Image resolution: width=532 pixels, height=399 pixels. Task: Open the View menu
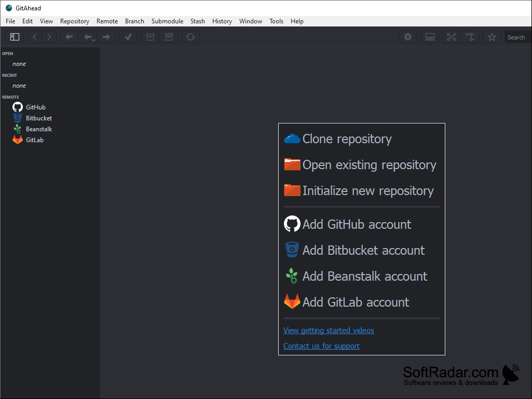47,21
